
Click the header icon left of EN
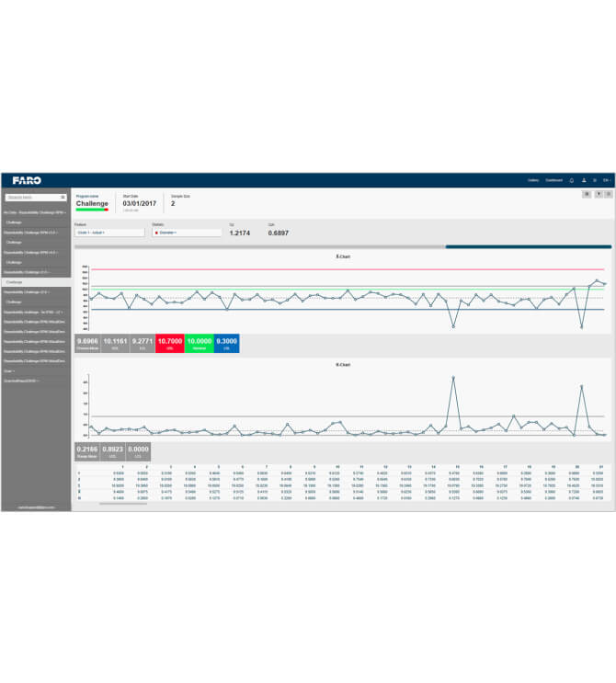[x=594, y=180]
